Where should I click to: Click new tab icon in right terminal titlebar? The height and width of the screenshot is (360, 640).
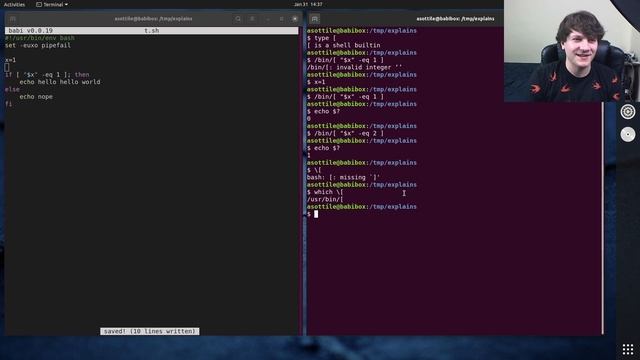click(x=314, y=19)
